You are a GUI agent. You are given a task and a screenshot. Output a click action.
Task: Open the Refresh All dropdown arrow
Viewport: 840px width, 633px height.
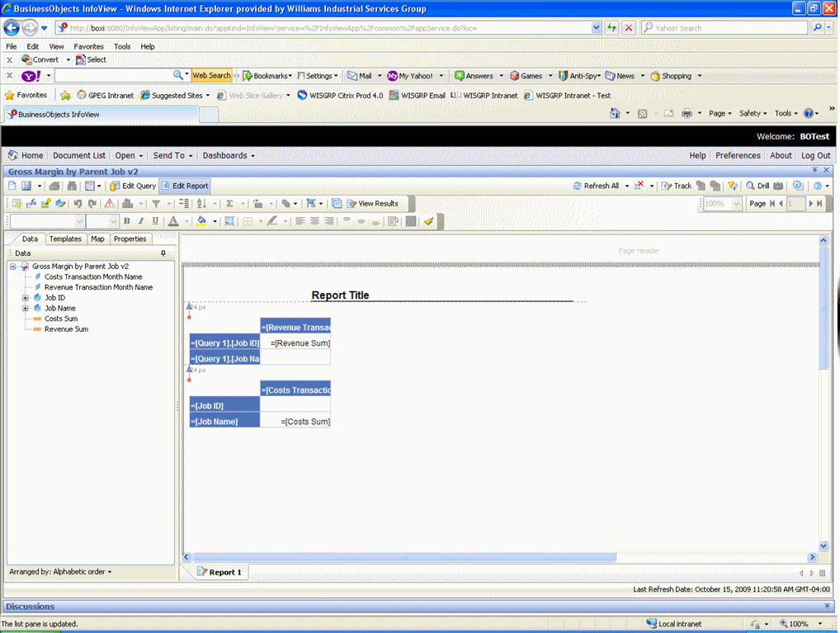click(x=627, y=186)
